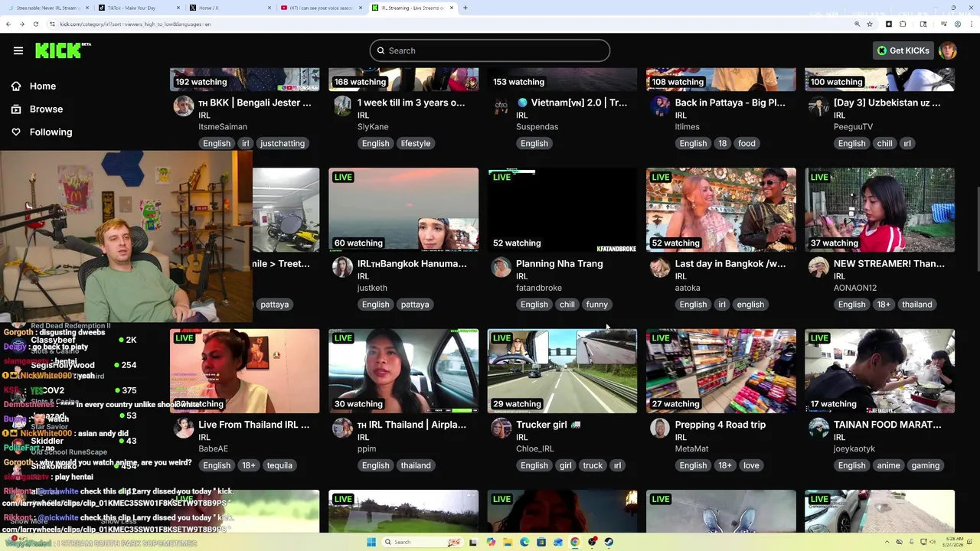Show hidden system tray icons
This screenshot has height=551, width=980.
(x=887, y=542)
